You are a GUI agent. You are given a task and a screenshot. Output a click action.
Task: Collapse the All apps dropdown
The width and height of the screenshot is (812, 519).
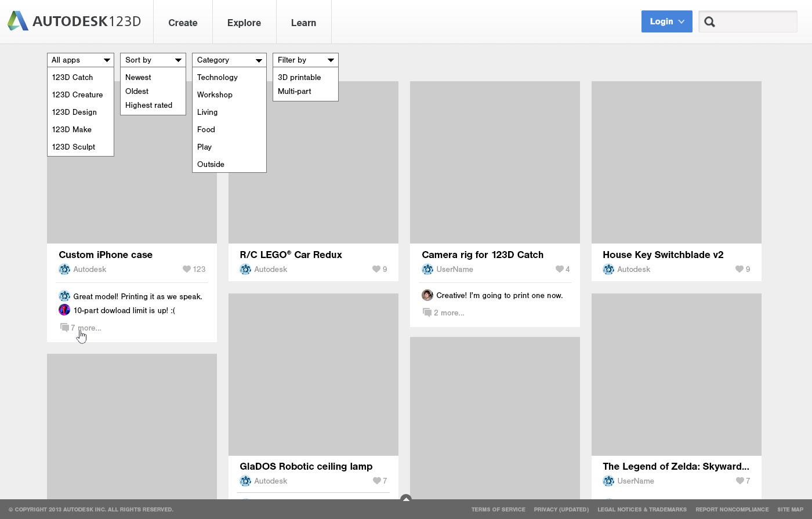[x=81, y=60]
